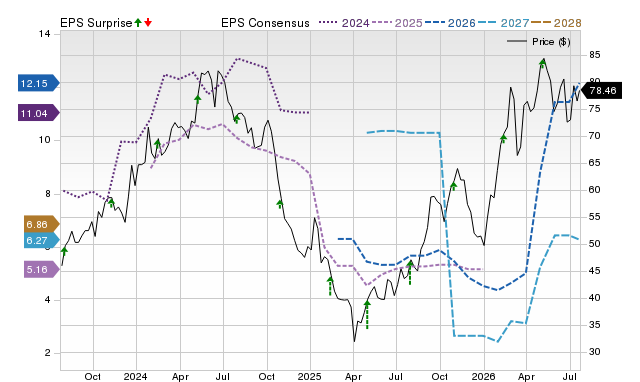
Task: Click the 65 label on price axis
Action: click(x=594, y=162)
